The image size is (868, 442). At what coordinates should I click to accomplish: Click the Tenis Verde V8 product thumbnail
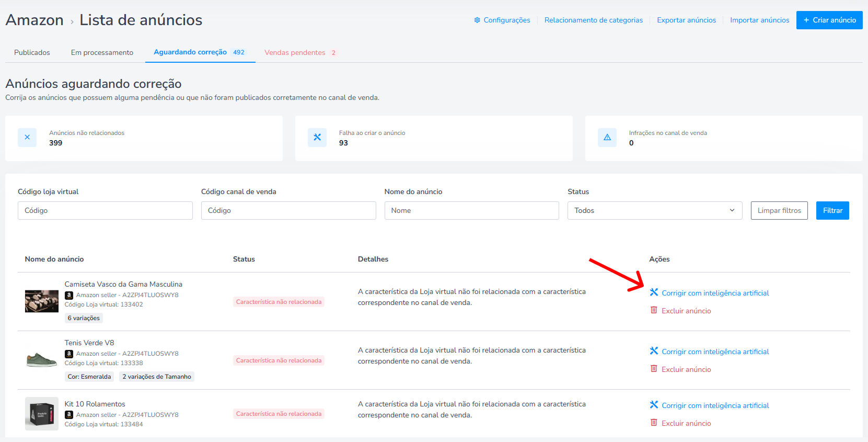(x=42, y=360)
